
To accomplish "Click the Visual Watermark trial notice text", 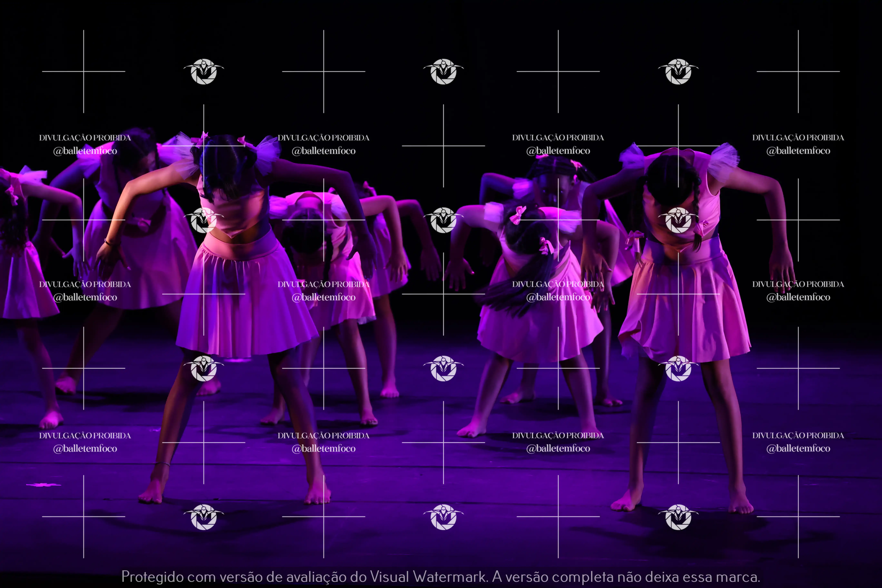I will [441, 576].
